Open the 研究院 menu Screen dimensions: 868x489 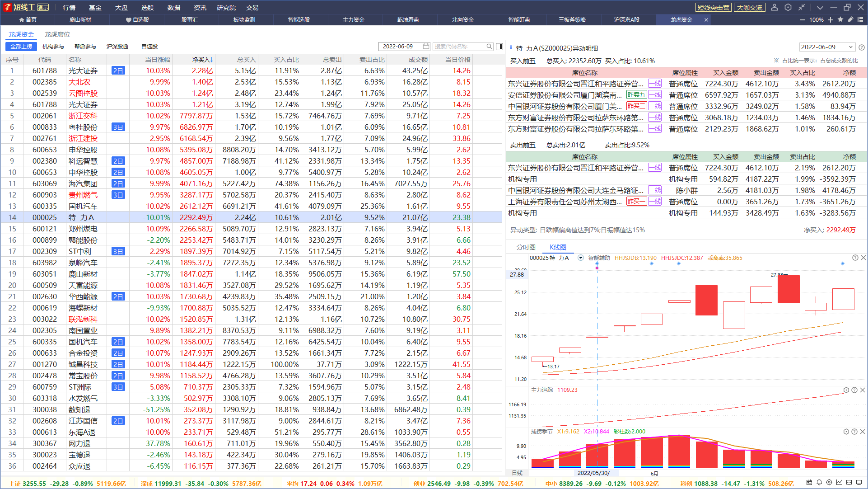(226, 8)
